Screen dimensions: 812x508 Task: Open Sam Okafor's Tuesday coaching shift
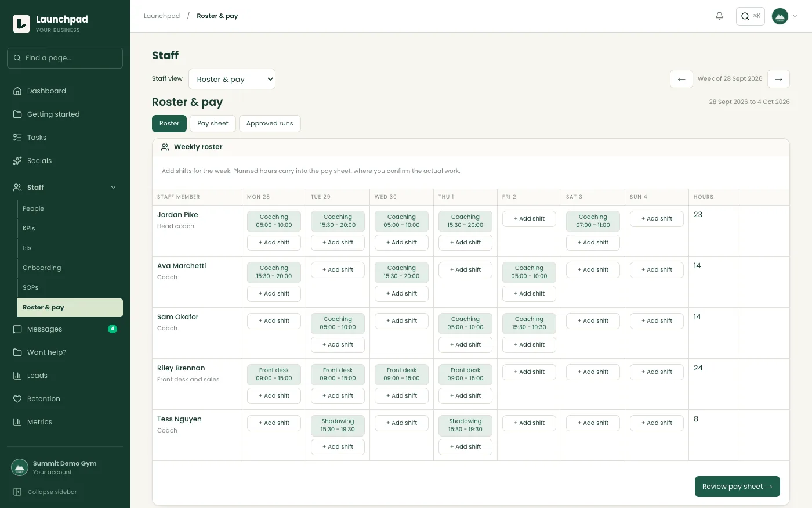click(x=338, y=323)
